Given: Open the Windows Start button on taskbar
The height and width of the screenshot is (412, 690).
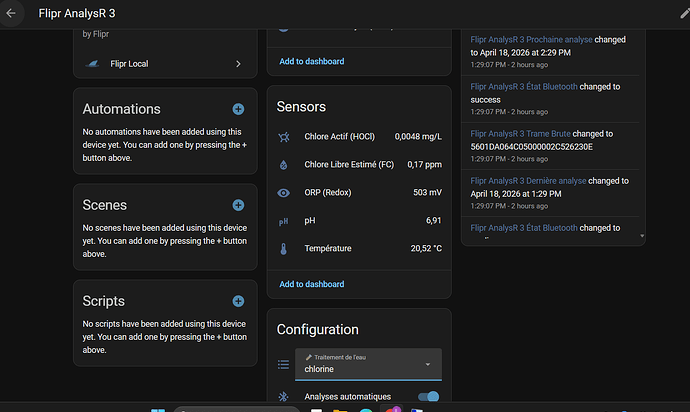Looking at the screenshot, I should [x=158, y=410].
